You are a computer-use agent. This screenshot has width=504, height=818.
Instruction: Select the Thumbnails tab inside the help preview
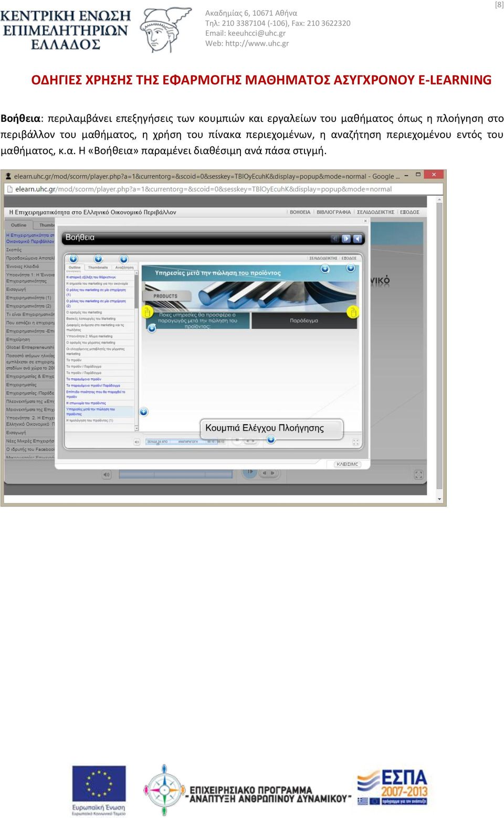[98, 267]
